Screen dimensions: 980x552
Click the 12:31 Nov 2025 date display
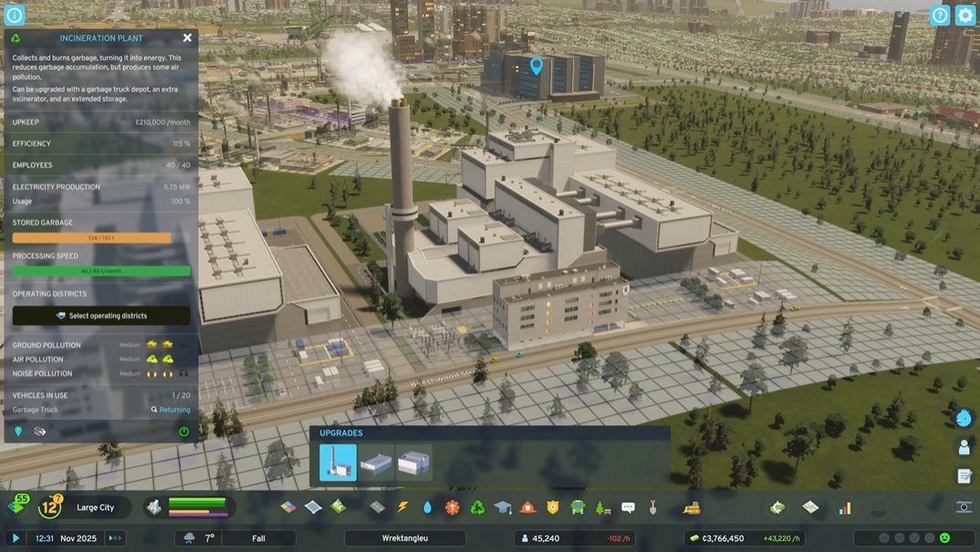point(66,537)
